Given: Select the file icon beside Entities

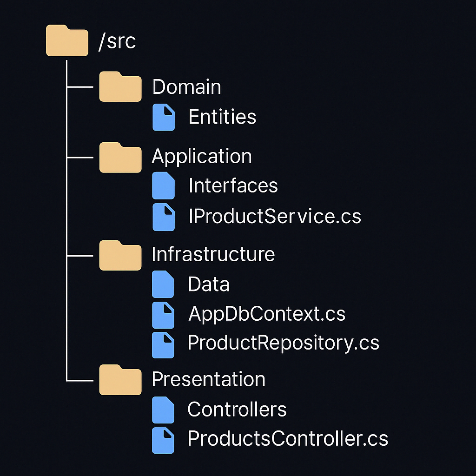Looking at the screenshot, I should 164,117.
